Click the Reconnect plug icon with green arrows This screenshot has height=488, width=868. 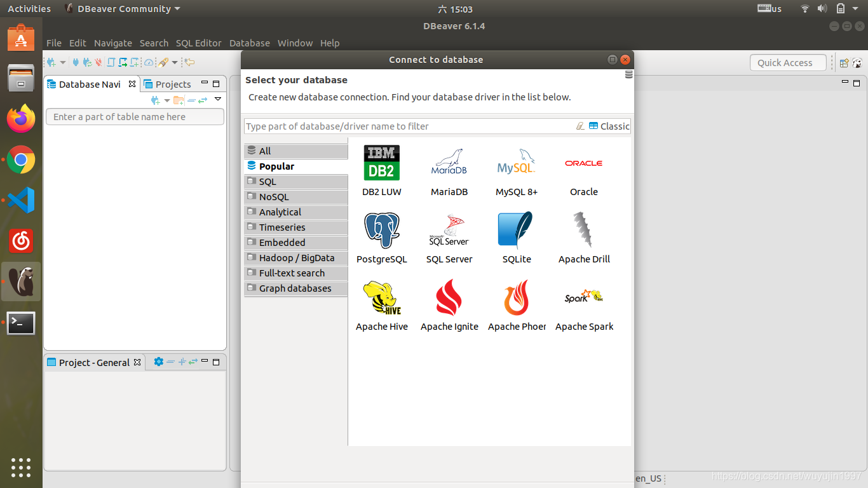pos(87,62)
